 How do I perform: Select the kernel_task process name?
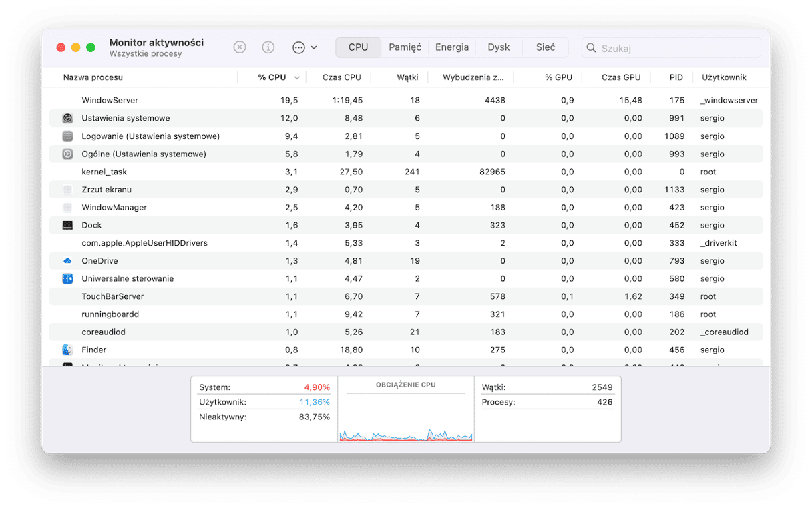click(x=104, y=172)
